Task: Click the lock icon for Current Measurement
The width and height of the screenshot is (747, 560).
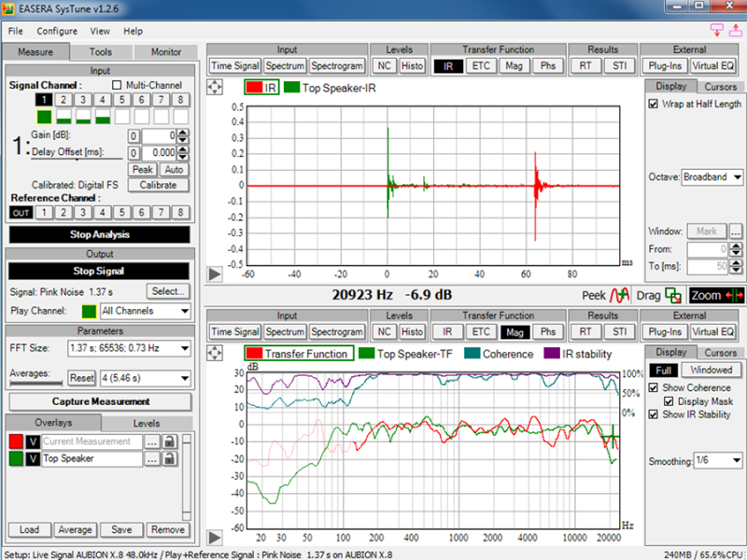Action: [169, 441]
